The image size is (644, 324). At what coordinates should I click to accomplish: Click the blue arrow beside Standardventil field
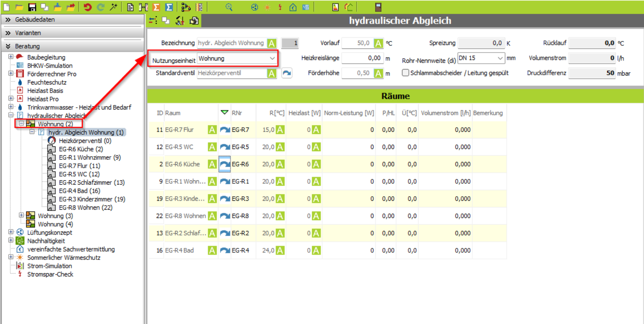pos(287,73)
